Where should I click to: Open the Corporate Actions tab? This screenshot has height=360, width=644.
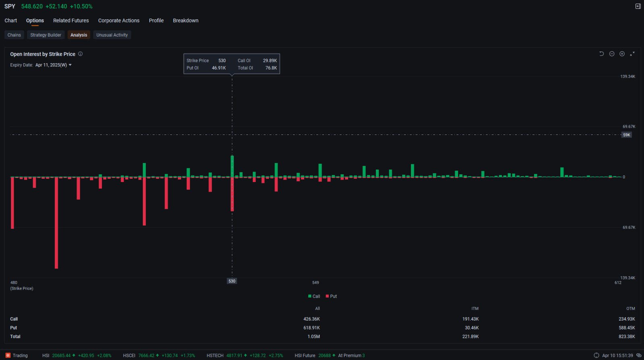(x=119, y=21)
